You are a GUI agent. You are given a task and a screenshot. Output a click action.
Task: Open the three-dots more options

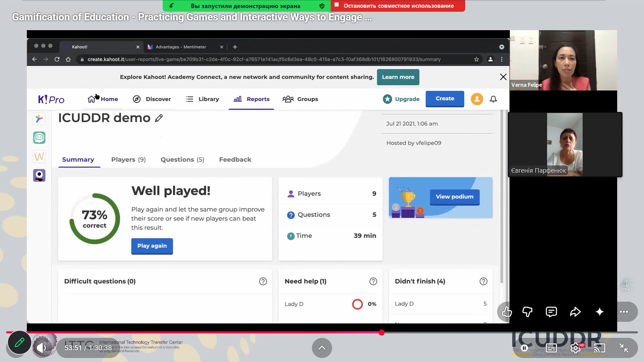(x=624, y=312)
